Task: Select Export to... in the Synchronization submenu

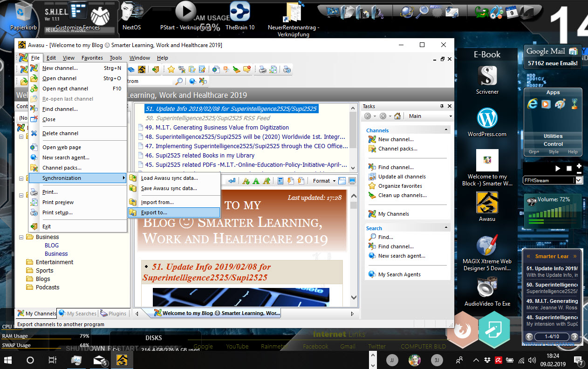Action: (x=154, y=212)
